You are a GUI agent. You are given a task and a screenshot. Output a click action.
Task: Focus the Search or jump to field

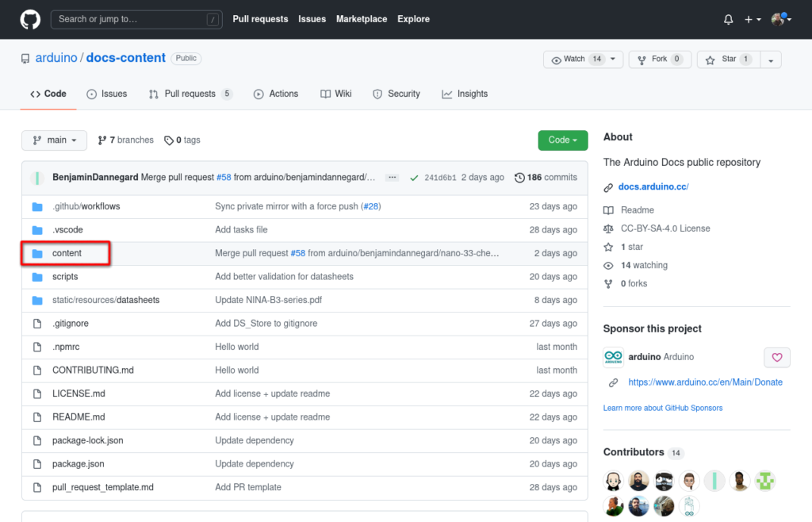[136, 20]
